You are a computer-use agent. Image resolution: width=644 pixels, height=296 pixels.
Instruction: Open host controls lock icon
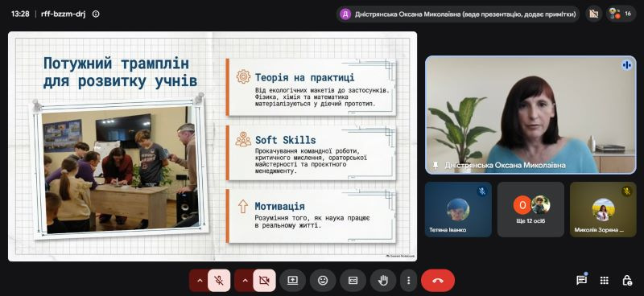coord(627,281)
